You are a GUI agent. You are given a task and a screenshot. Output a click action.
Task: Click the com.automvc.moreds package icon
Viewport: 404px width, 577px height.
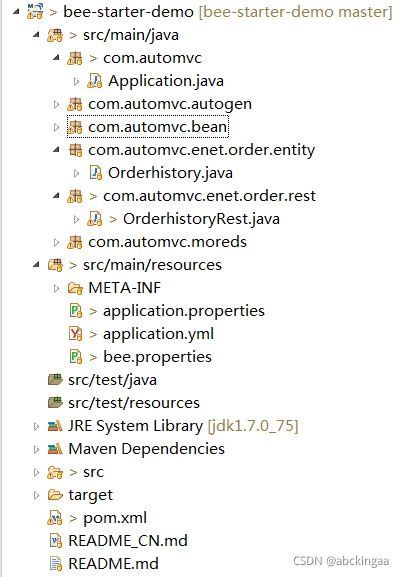75,242
